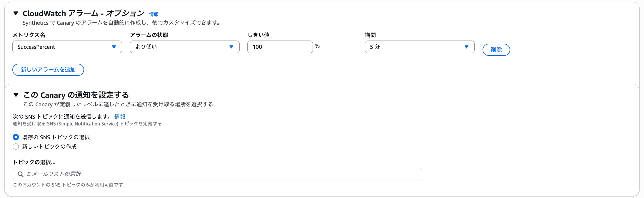Click the arrow icon in 5 分 selector
This screenshot has height=198, width=644.
[466, 47]
